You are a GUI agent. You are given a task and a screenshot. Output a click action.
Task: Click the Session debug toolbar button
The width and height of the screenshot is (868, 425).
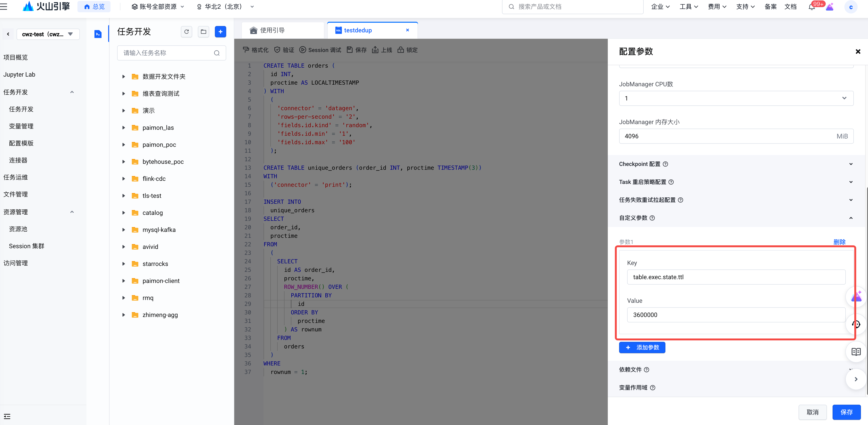pyautogui.click(x=320, y=50)
